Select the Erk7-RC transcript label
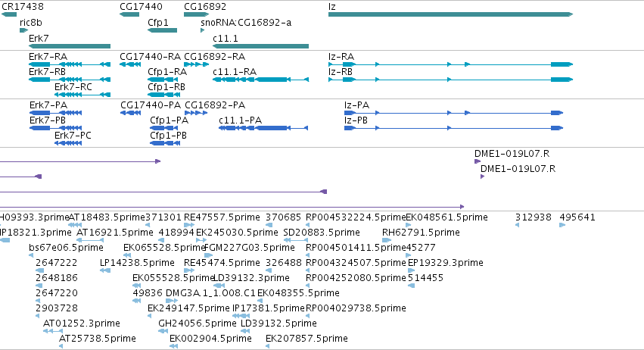The image size is (644, 350). pos(73,87)
